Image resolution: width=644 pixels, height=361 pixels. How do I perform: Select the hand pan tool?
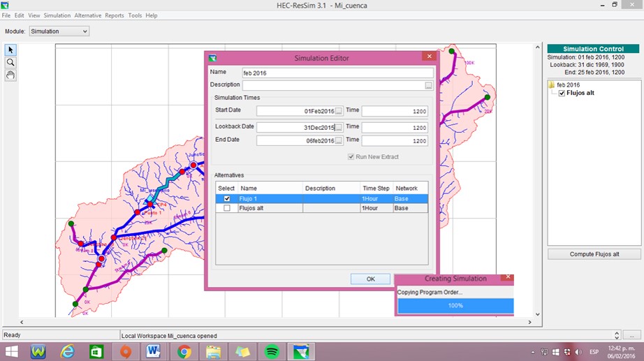click(x=10, y=75)
